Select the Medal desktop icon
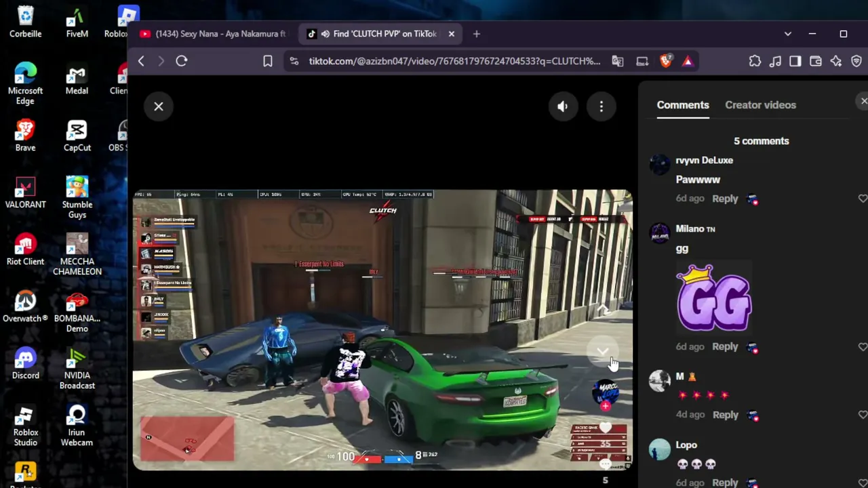The image size is (868, 488). coord(77,79)
